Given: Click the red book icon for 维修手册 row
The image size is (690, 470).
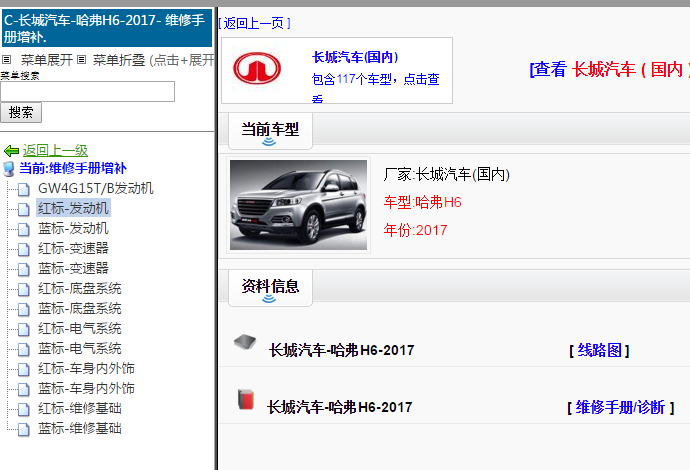Looking at the screenshot, I should coord(246,400).
